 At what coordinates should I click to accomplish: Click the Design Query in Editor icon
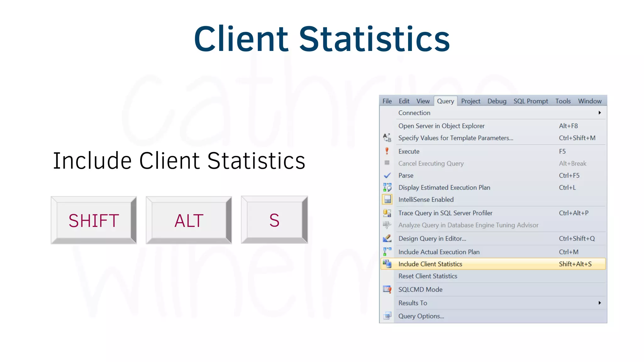tap(387, 239)
